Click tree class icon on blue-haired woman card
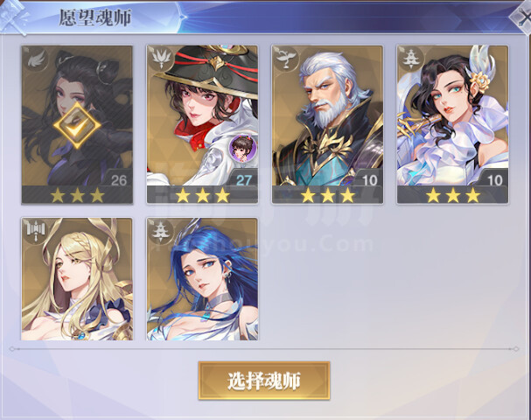The height and width of the screenshot is (420, 531). coord(161,231)
